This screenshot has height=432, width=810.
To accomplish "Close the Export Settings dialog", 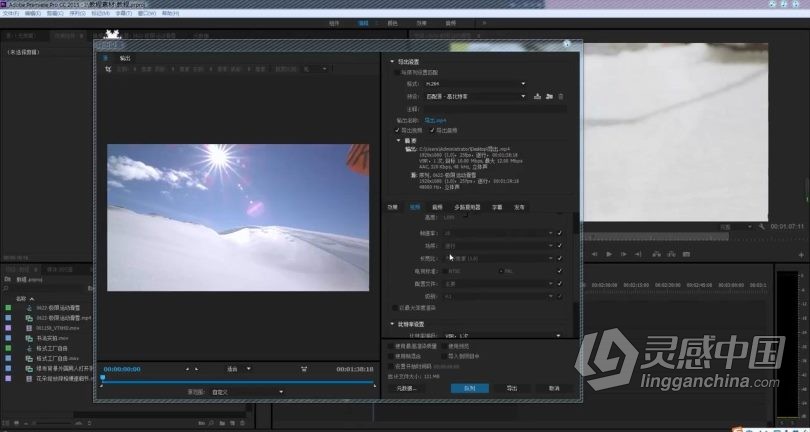I will [x=567, y=44].
